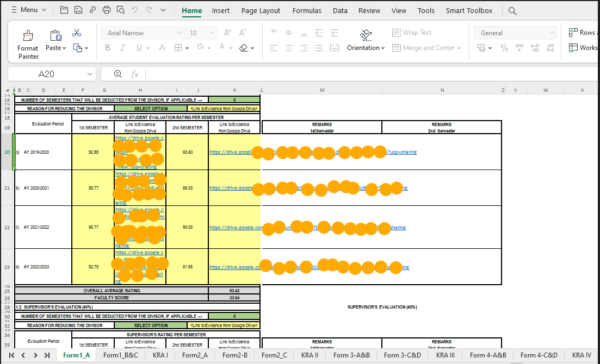Viewport: 600px width, 364px height.
Task: Align text to bottom
Action: 304,33
